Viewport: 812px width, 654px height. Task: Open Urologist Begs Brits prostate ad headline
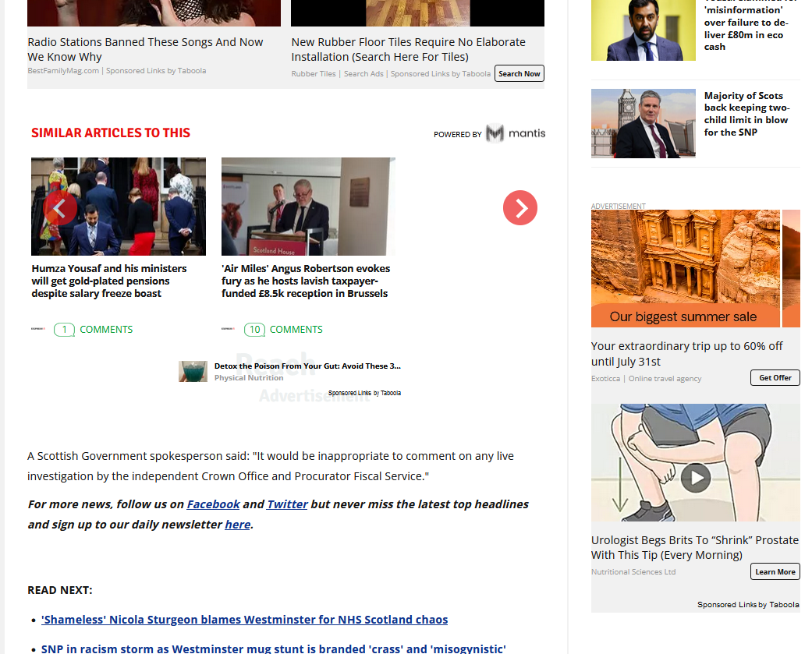[x=695, y=547]
